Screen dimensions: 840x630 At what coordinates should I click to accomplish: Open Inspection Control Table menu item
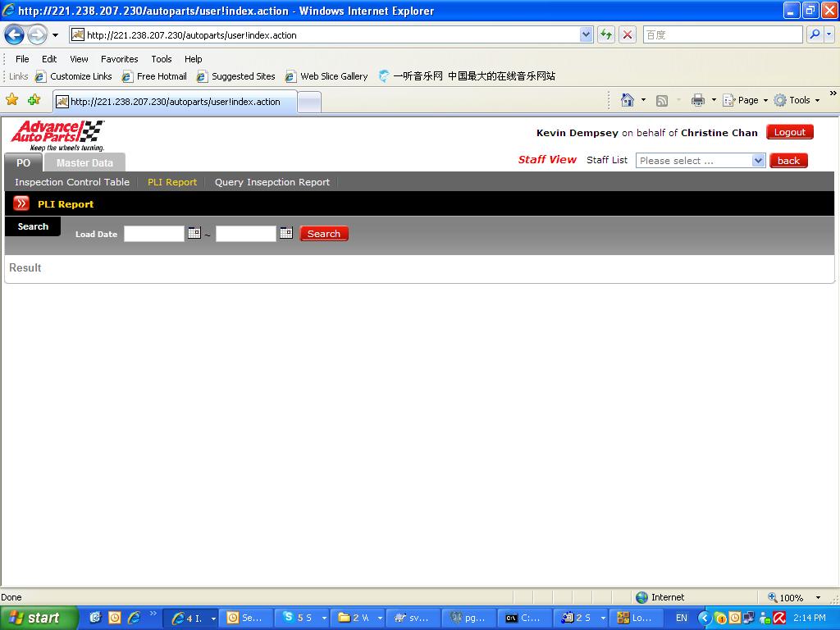[x=72, y=182]
